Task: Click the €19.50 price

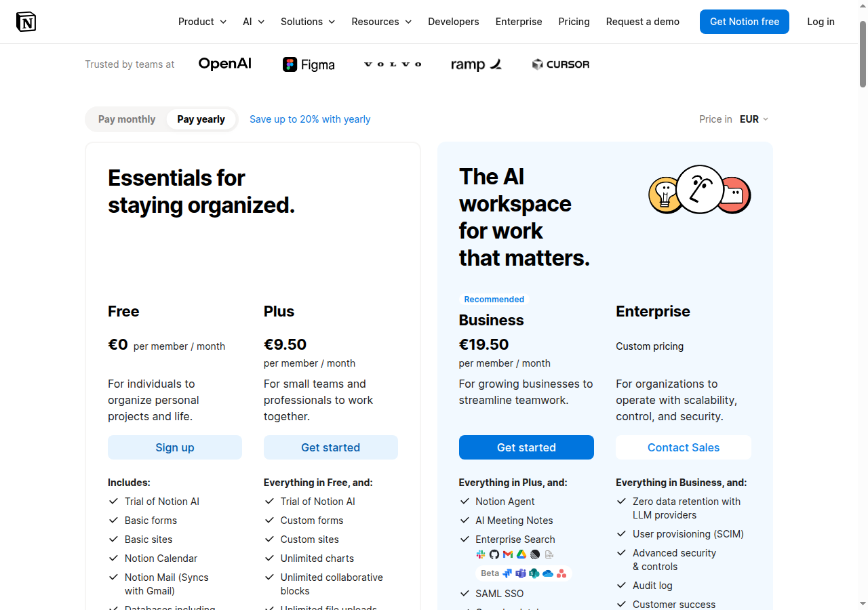Action: coord(484,344)
